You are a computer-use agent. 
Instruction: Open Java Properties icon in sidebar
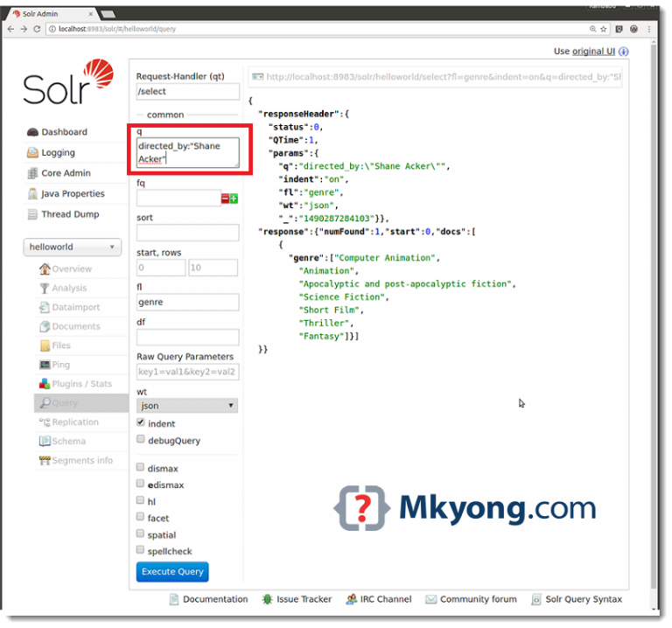coord(32,194)
